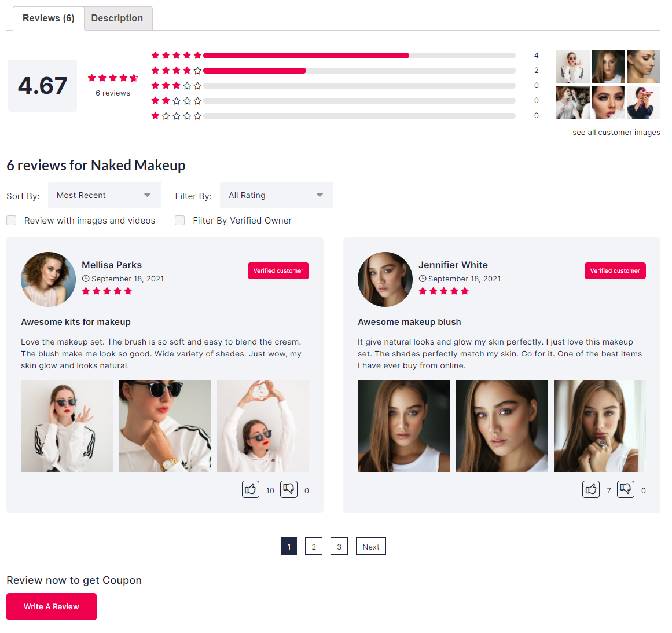Click thumbs down on Jennifier White's review
672x633 pixels.
625,489
